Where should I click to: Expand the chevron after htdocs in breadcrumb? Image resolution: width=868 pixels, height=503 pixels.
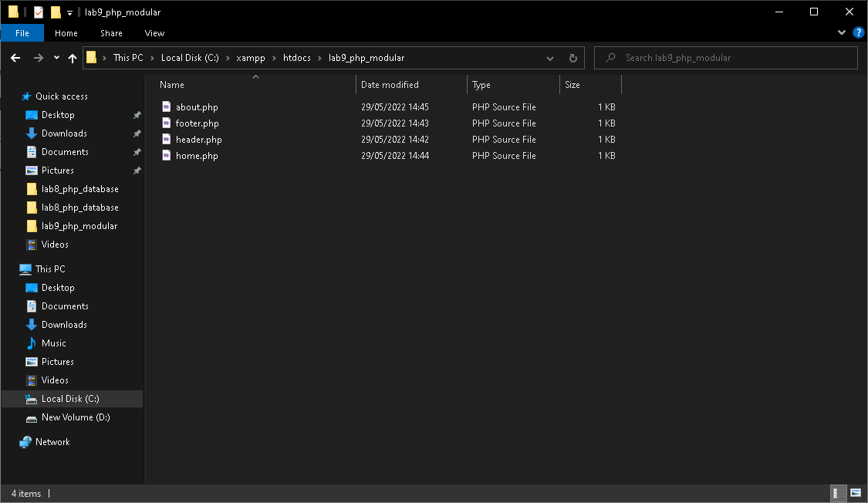tap(319, 58)
